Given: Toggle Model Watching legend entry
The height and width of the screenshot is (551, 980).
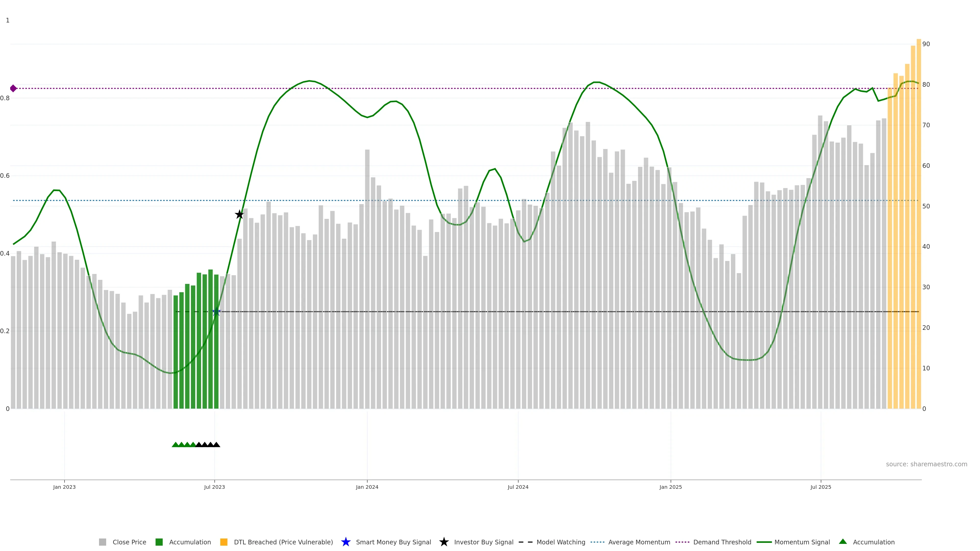Looking at the screenshot, I should (x=560, y=542).
